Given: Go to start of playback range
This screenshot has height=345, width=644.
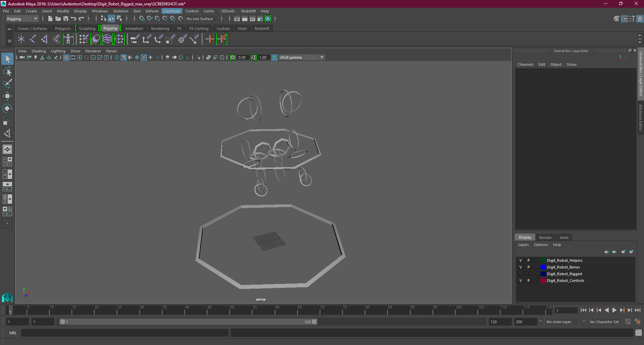Looking at the screenshot, I should click(584, 310).
